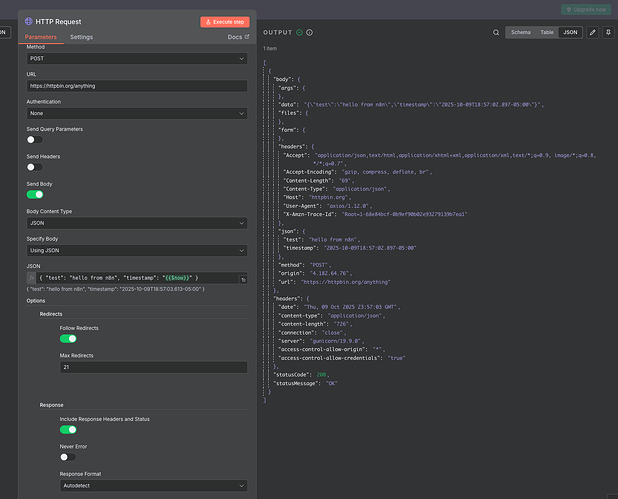Click the pencil edit output icon
Screen dimensions: 618x499
tap(592, 32)
